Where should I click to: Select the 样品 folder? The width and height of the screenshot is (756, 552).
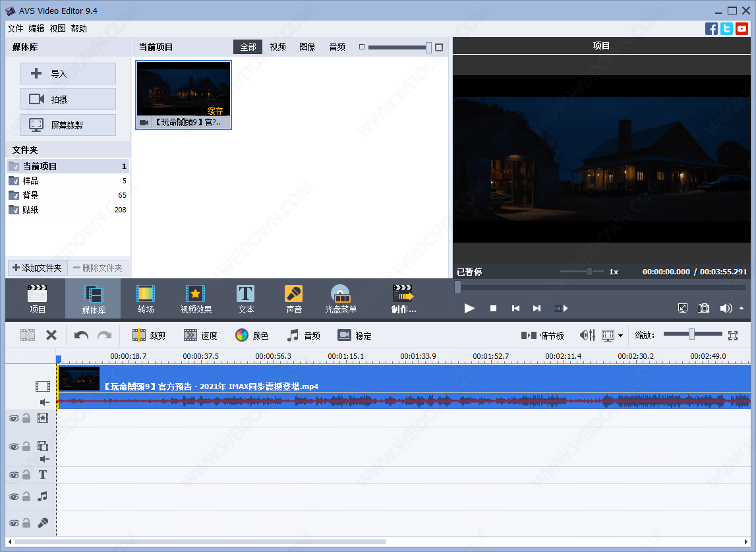pos(68,181)
